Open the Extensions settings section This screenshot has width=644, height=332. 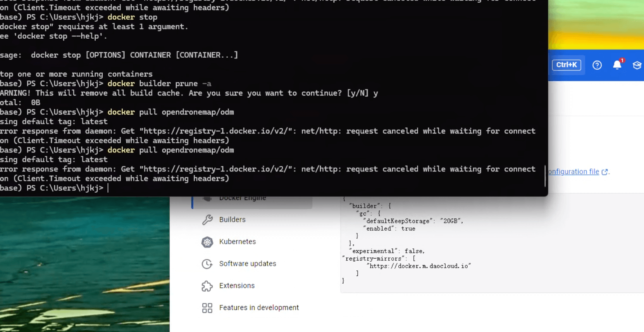pyautogui.click(x=237, y=286)
